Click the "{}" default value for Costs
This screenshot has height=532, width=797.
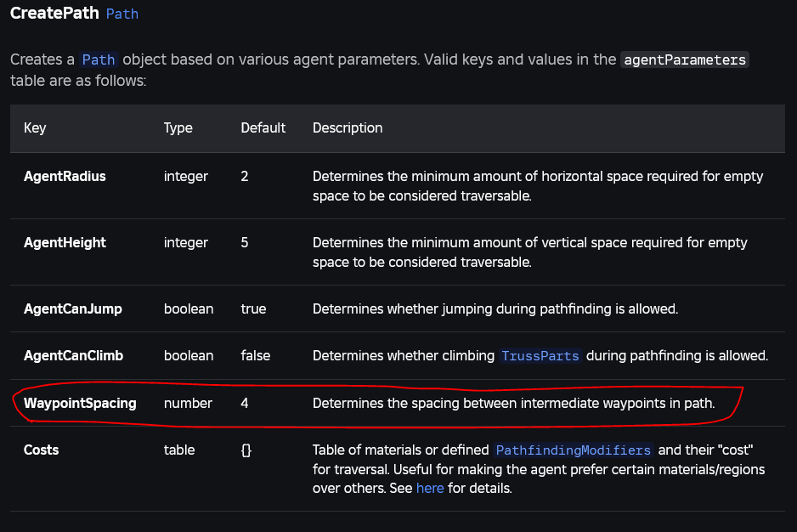click(x=246, y=450)
